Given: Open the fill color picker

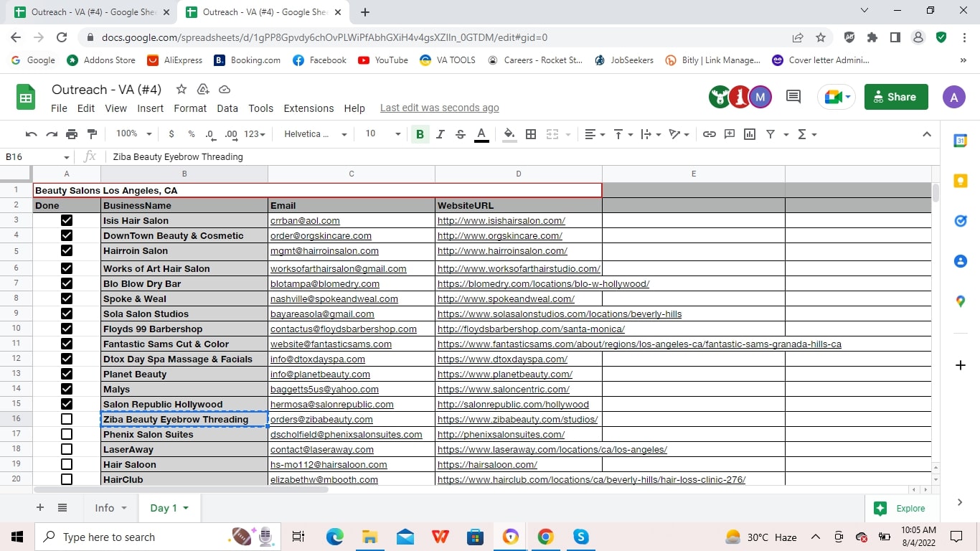Looking at the screenshot, I should pyautogui.click(x=509, y=134).
